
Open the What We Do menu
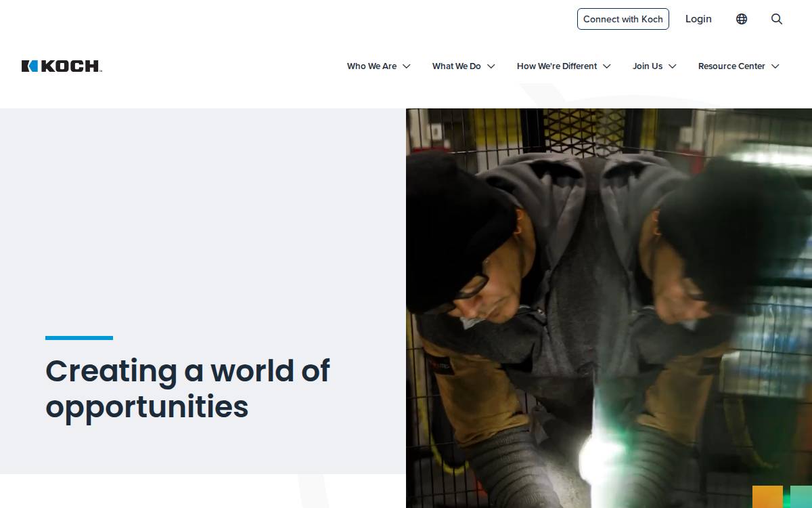(x=456, y=66)
